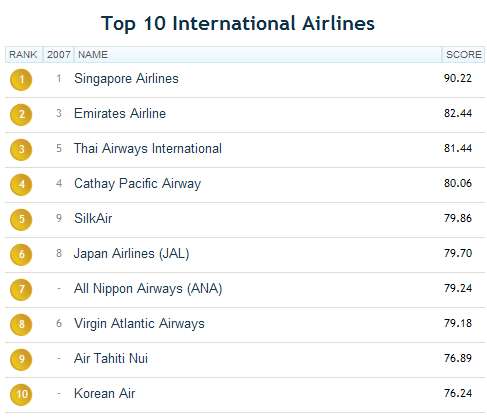Image resolution: width=487 pixels, height=419 pixels.
Task: Open the Emirates Airline entry
Action: (x=120, y=114)
